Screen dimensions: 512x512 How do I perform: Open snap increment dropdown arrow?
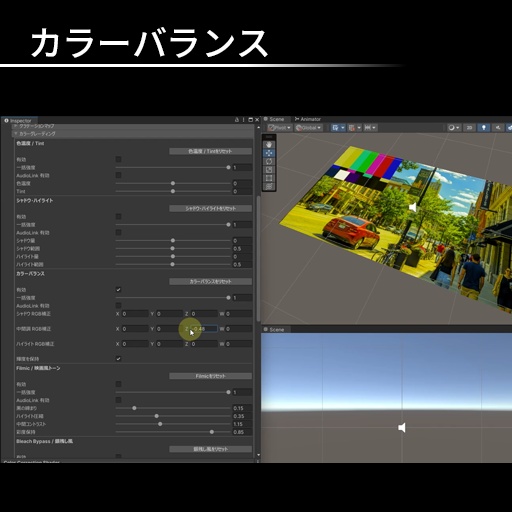(359, 128)
